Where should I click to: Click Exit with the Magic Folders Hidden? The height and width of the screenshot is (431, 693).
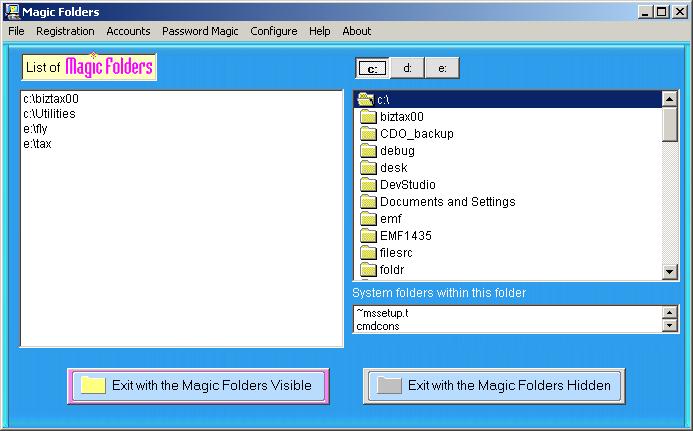tap(494, 386)
